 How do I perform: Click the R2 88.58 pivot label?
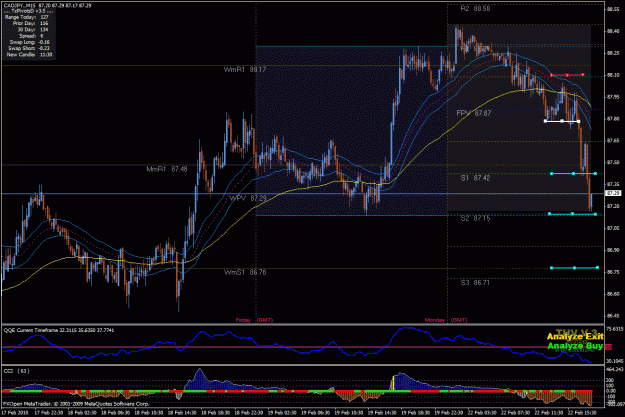pyautogui.click(x=475, y=9)
